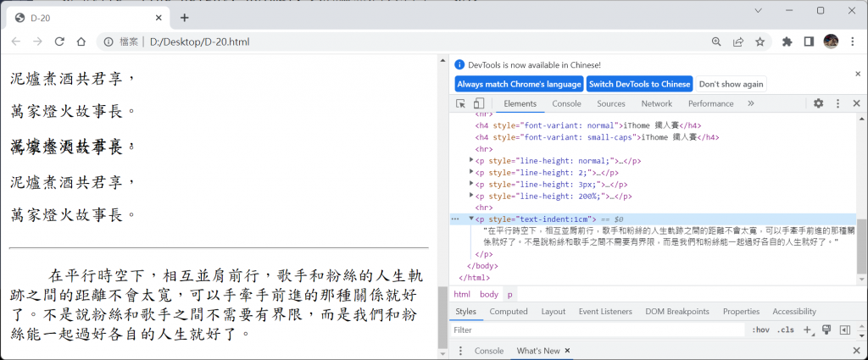The height and width of the screenshot is (360, 868).
Task: Open the Accessibility tab
Action: pyautogui.click(x=793, y=312)
